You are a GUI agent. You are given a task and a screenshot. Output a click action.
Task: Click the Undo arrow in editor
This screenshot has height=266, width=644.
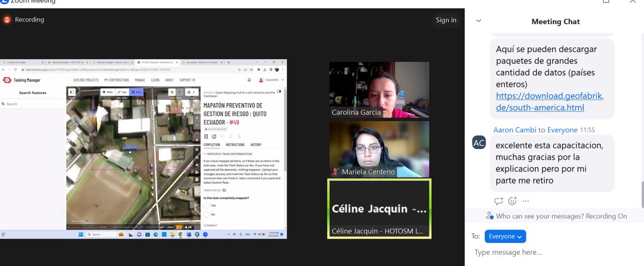tap(172, 92)
